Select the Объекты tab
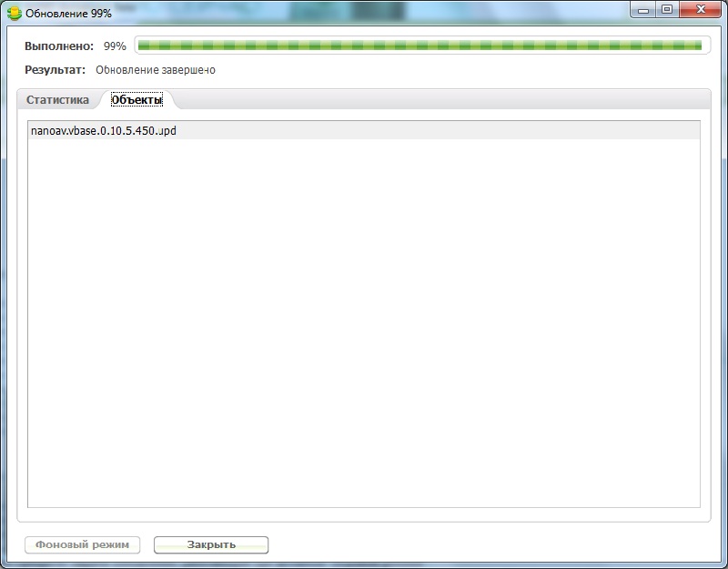This screenshot has width=728, height=569. [x=136, y=100]
